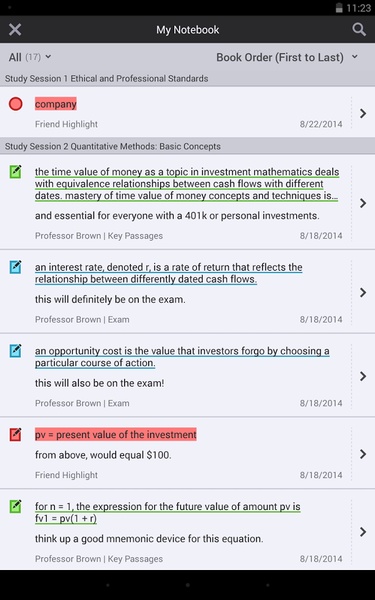The height and width of the screenshot is (600, 375).
Task: Open the future value mnemonic note chevron
Action: pyautogui.click(x=363, y=532)
